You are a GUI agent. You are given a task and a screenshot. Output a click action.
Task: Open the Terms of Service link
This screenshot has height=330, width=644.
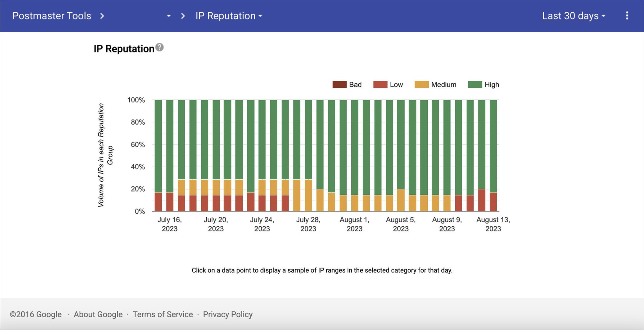[163, 314]
